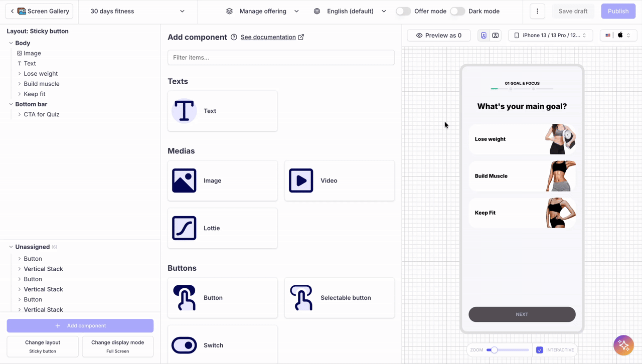Adjust the preview zoom slider
The width and height of the screenshot is (642, 364).
pyautogui.click(x=507, y=350)
